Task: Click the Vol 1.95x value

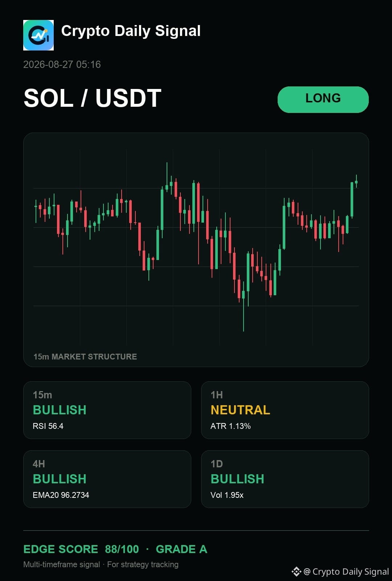Action: [x=227, y=495]
